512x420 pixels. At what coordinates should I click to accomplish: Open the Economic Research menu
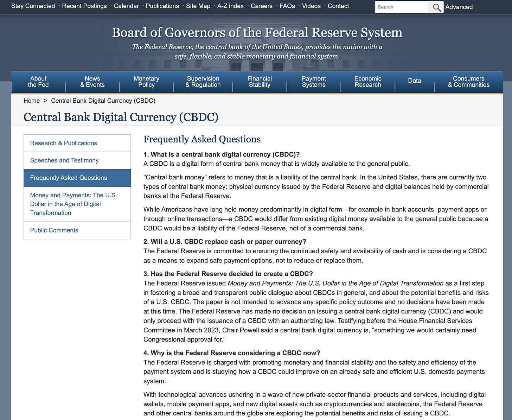coord(368,82)
